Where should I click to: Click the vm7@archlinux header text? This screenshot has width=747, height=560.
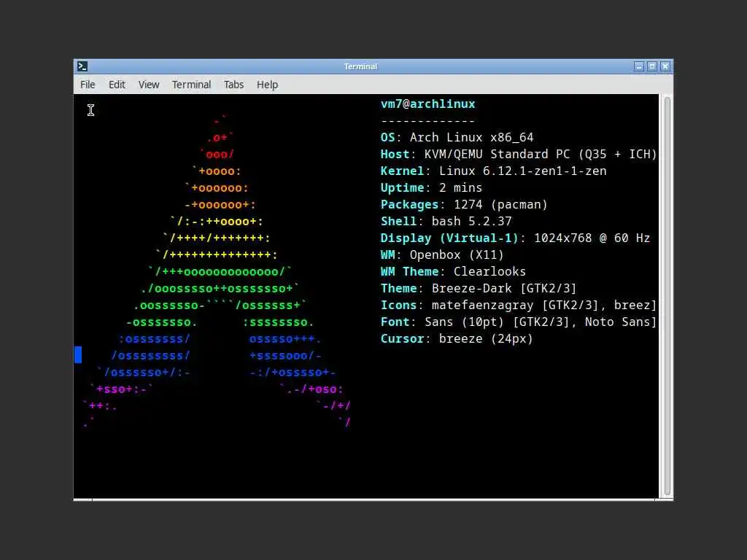[x=427, y=104]
